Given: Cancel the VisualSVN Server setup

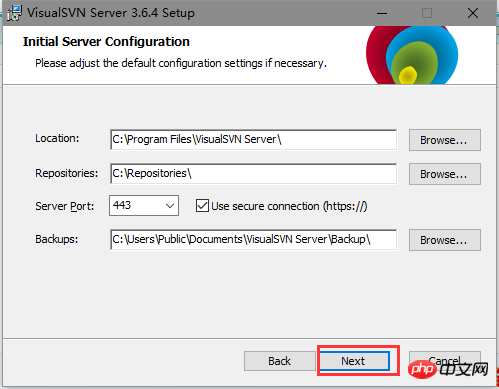Looking at the screenshot, I should (x=445, y=361).
